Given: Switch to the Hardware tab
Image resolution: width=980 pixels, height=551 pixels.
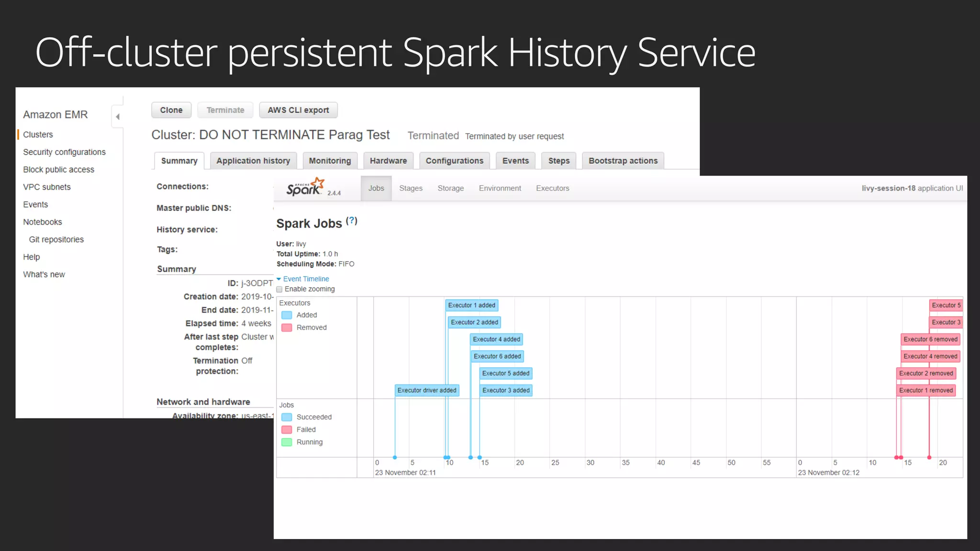Looking at the screenshot, I should [x=388, y=161].
